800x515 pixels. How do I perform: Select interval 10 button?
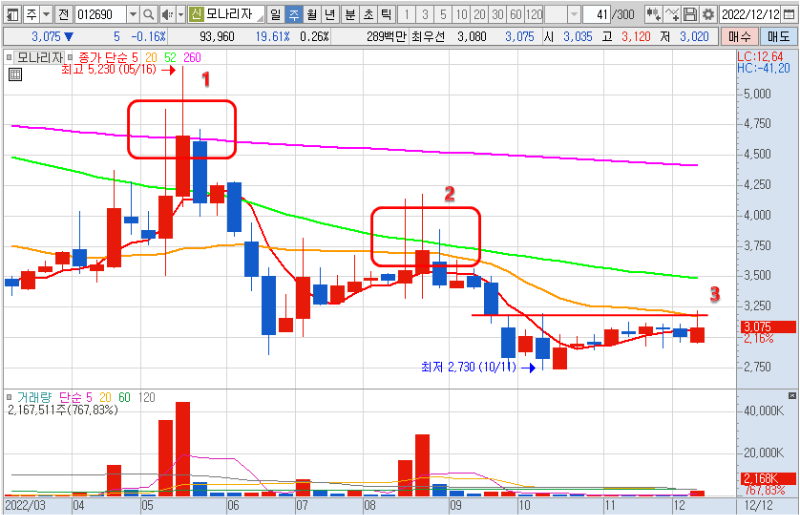coord(461,14)
